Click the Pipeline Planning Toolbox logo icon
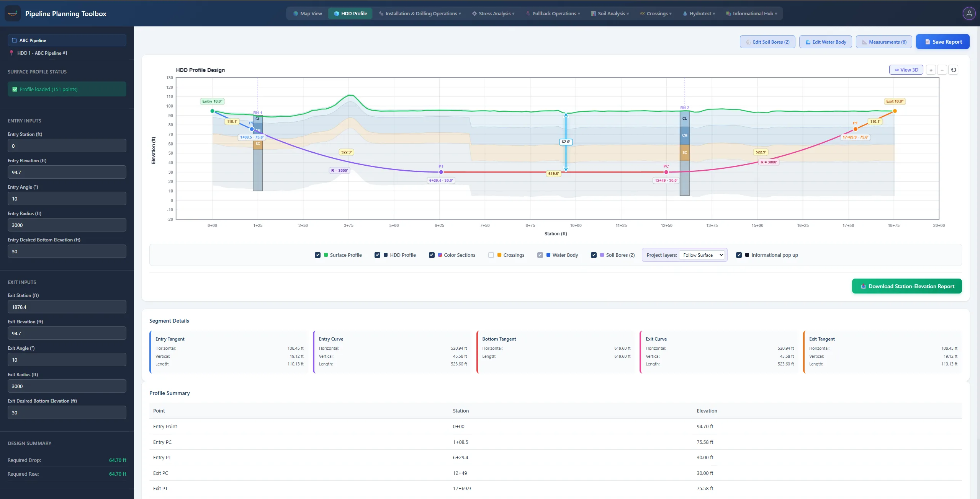The height and width of the screenshot is (499, 980). tap(13, 13)
